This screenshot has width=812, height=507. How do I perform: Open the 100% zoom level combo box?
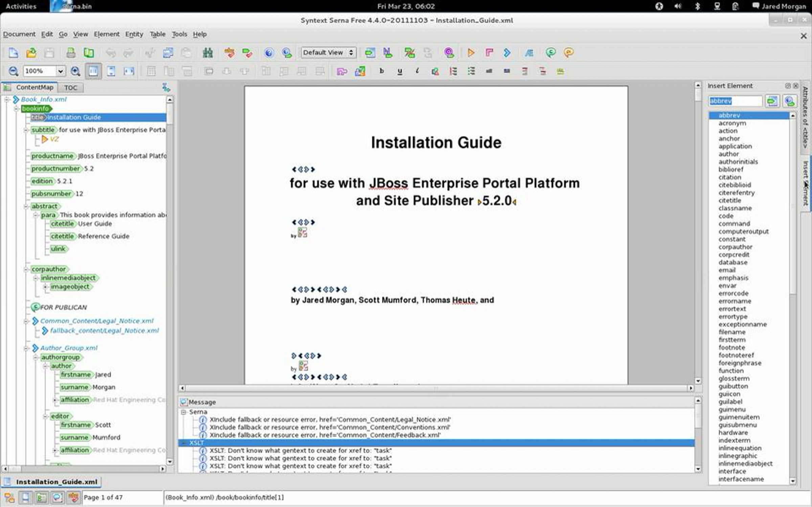pos(60,71)
